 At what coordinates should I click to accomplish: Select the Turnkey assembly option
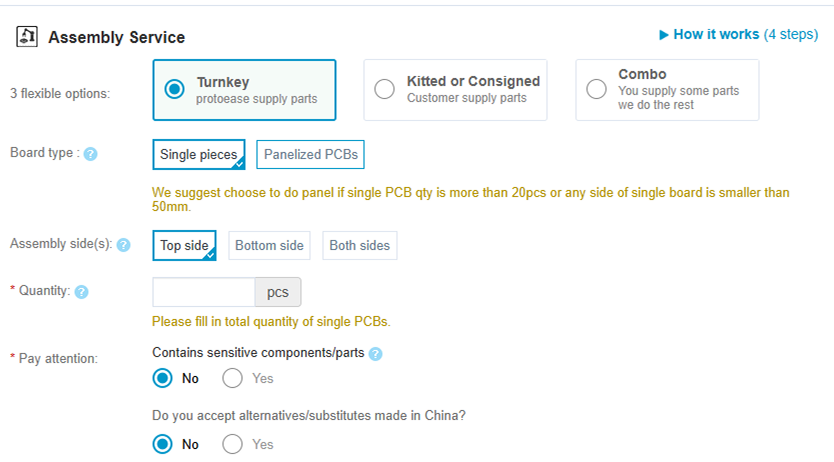click(175, 89)
